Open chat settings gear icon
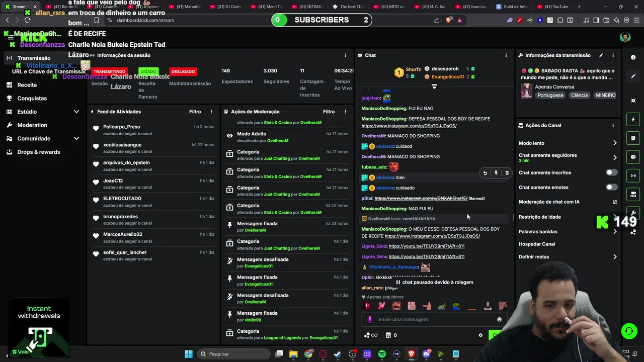644x362 pixels. point(480,335)
